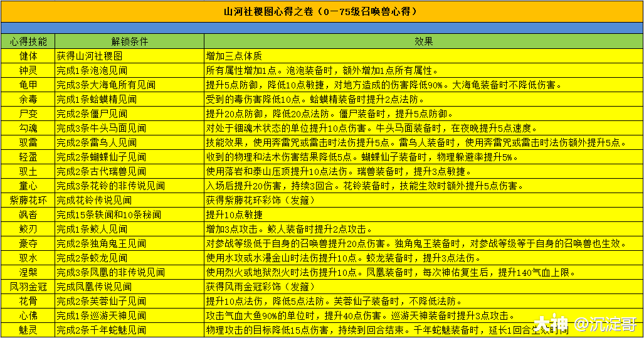Click the skill cell 凤羽金冠
The height and width of the screenshot is (338, 644).
click(x=28, y=287)
